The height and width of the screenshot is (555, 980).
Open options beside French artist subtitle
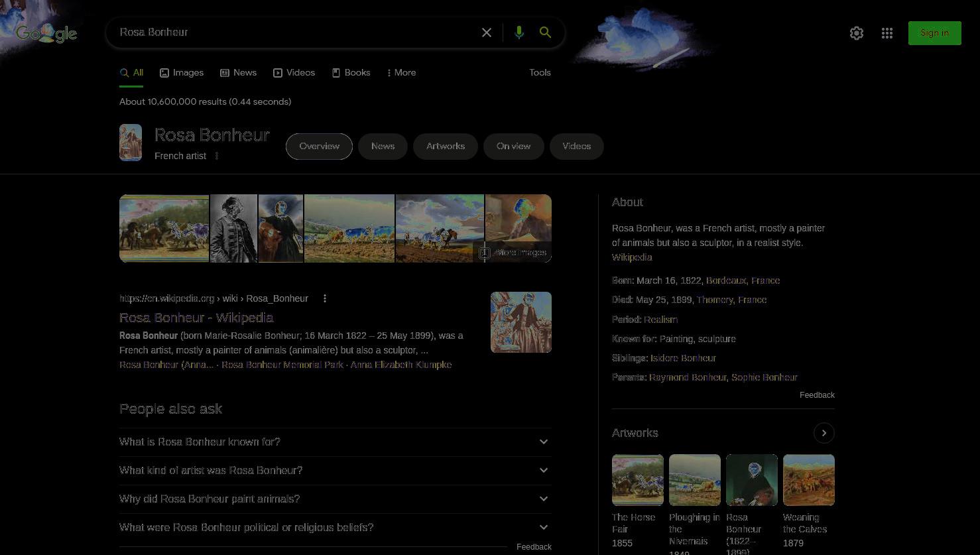217,156
